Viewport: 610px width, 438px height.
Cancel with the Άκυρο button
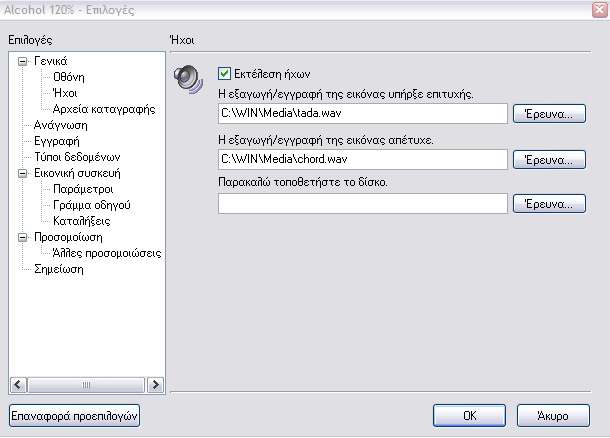pos(553,416)
